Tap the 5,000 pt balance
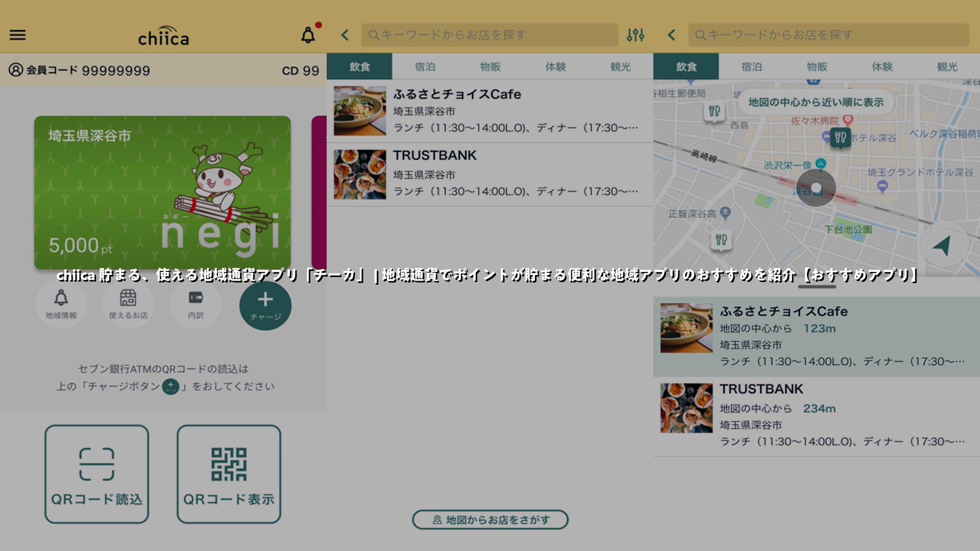 tap(80, 245)
